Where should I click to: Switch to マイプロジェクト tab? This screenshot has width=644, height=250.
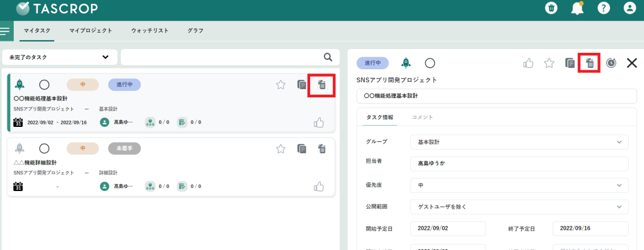tap(91, 31)
